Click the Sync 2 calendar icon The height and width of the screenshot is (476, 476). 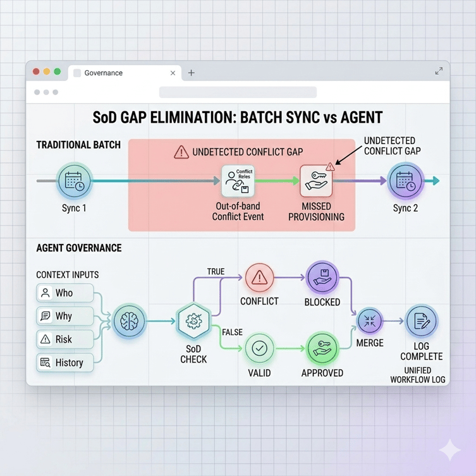[x=405, y=181]
